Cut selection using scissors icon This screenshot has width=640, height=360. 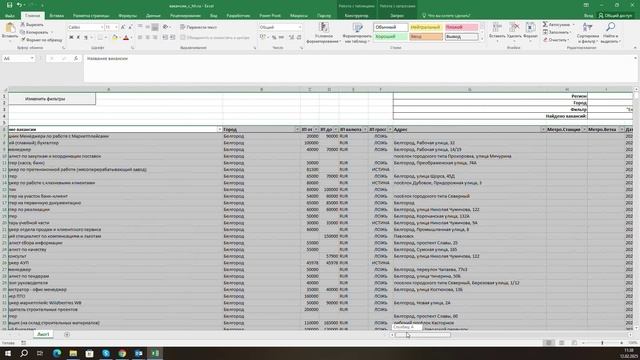click(x=23, y=25)
